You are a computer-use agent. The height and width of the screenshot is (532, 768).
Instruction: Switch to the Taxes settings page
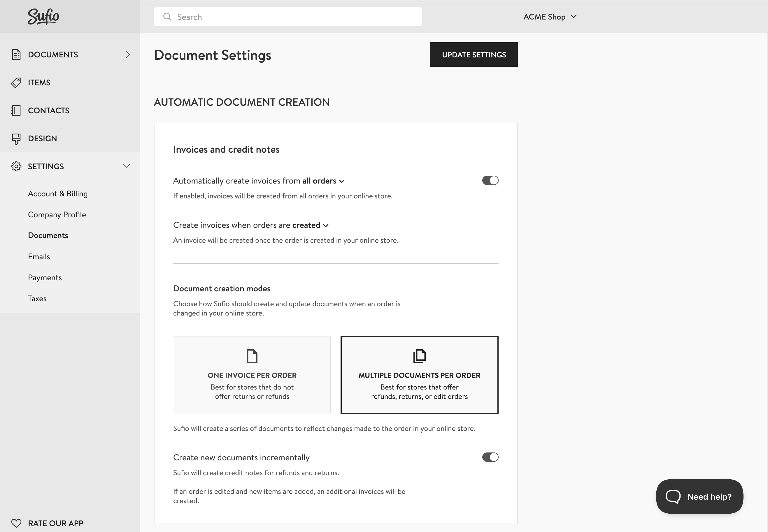click(x=37, y=298)
